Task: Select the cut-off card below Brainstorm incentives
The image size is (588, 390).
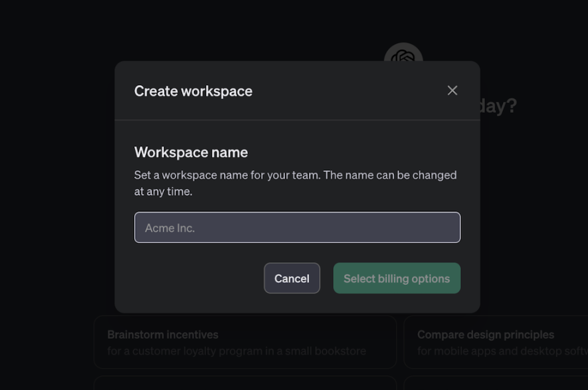Action: tap(245, 383)
